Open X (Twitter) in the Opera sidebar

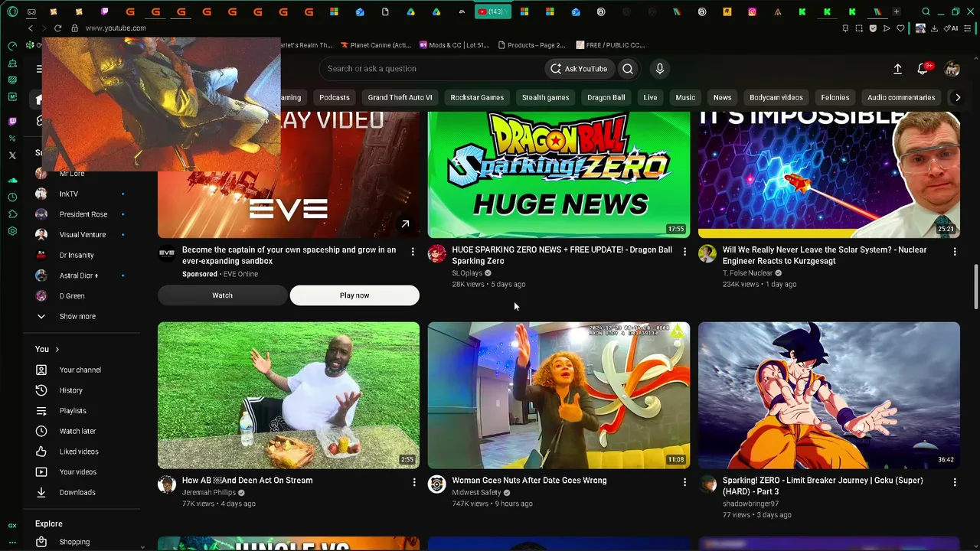(x=12, y=155)
